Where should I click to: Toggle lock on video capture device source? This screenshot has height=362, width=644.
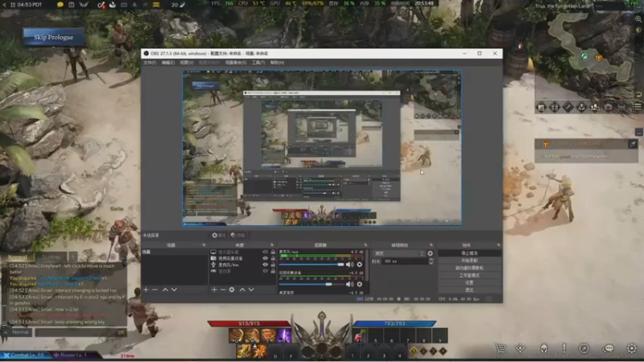point(273,258)
